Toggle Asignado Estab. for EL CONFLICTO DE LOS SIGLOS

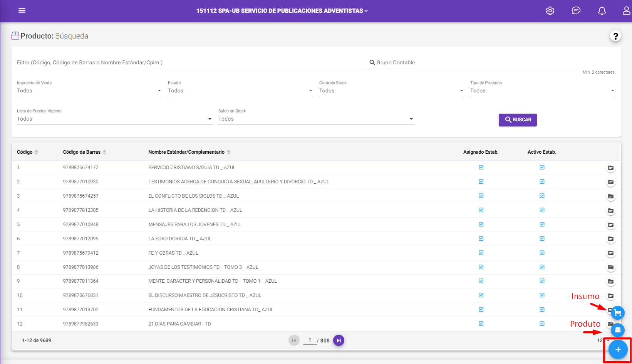481,196
